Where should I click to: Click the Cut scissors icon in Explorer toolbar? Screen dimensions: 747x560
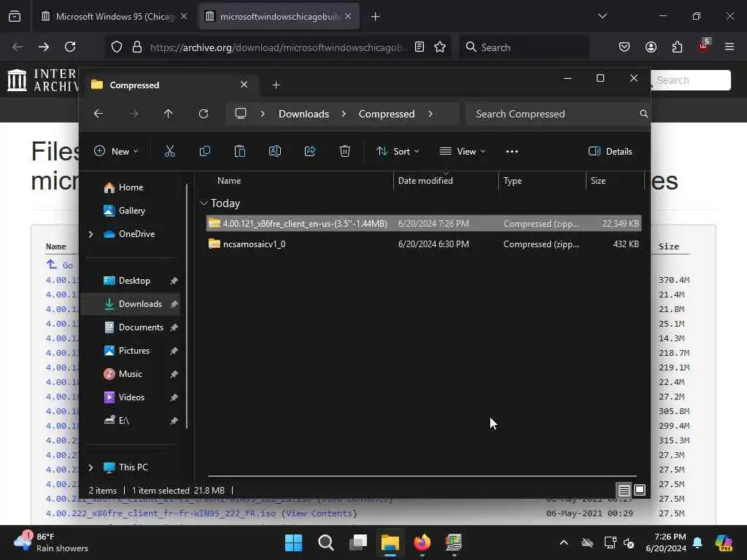click(x=169, y=152)
